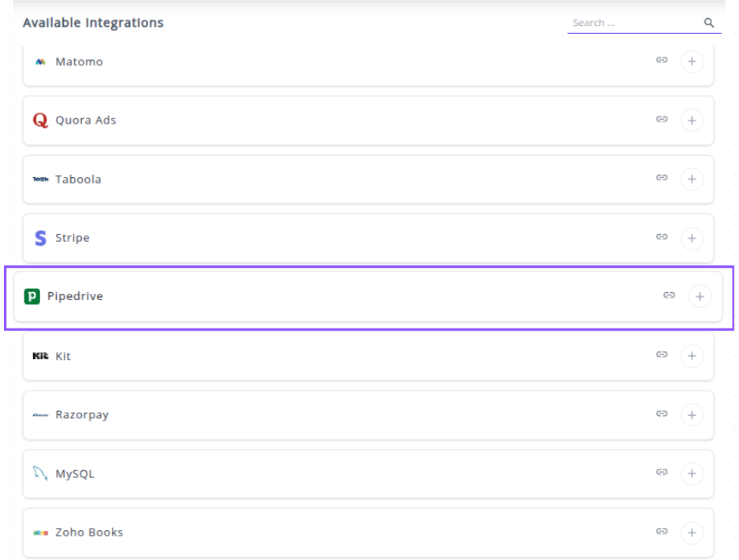The height and width of the screenshot is (560, 739).
Task: Click the Razorpay link icon
Action: 662,414
